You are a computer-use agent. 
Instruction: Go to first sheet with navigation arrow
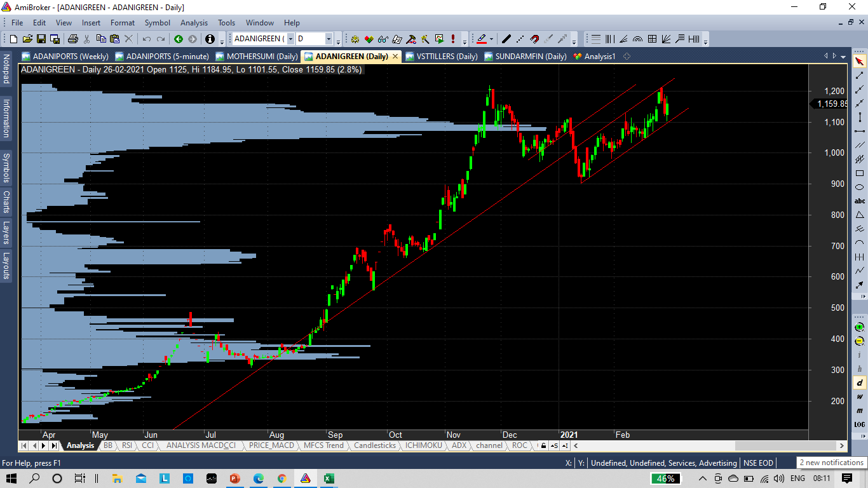pos(24,445)
